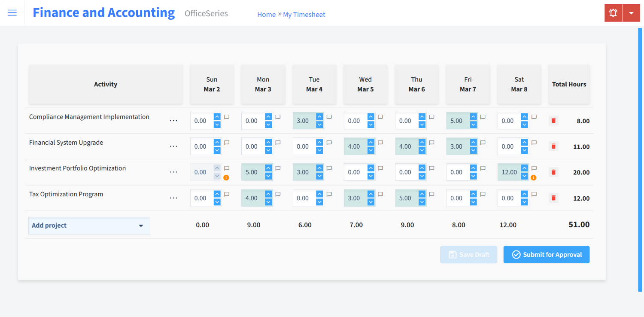Increase Compliance Management hours for Monday
Image resolution: width=644 pixels, height=317 pixels.
[268, 117]
